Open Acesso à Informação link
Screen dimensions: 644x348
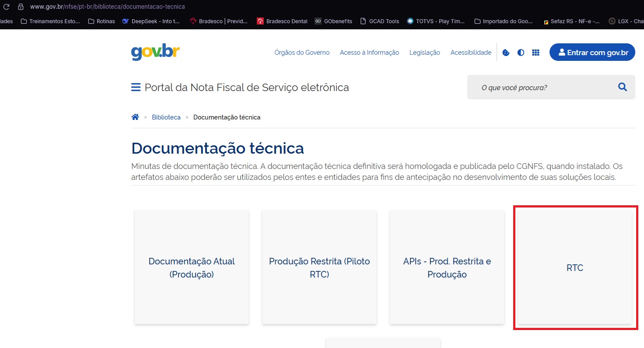point(369,53)
